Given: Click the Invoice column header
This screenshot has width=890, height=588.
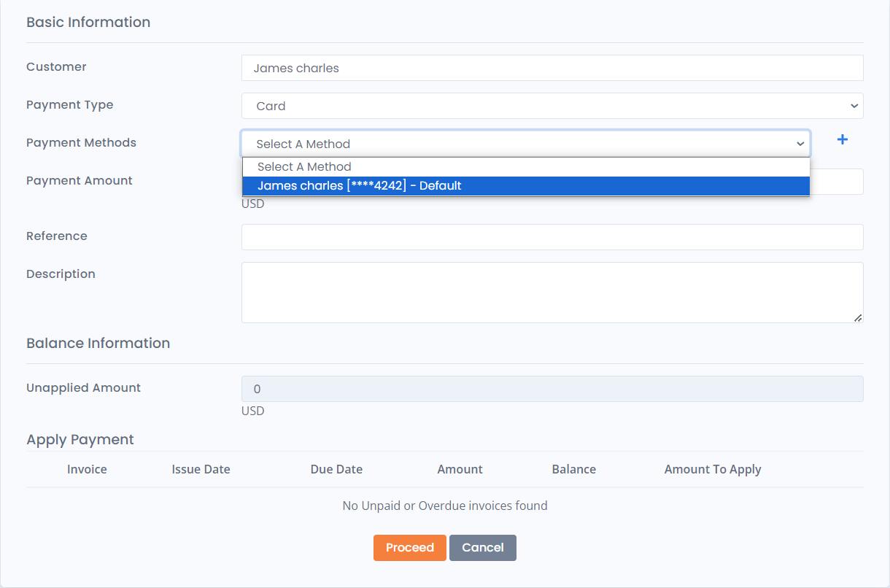Looking at the screenshot, I should click(x=87, y=469).
